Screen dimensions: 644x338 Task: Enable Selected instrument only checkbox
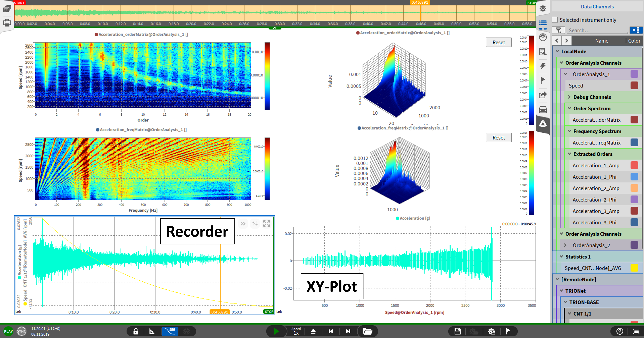[555, 20]
